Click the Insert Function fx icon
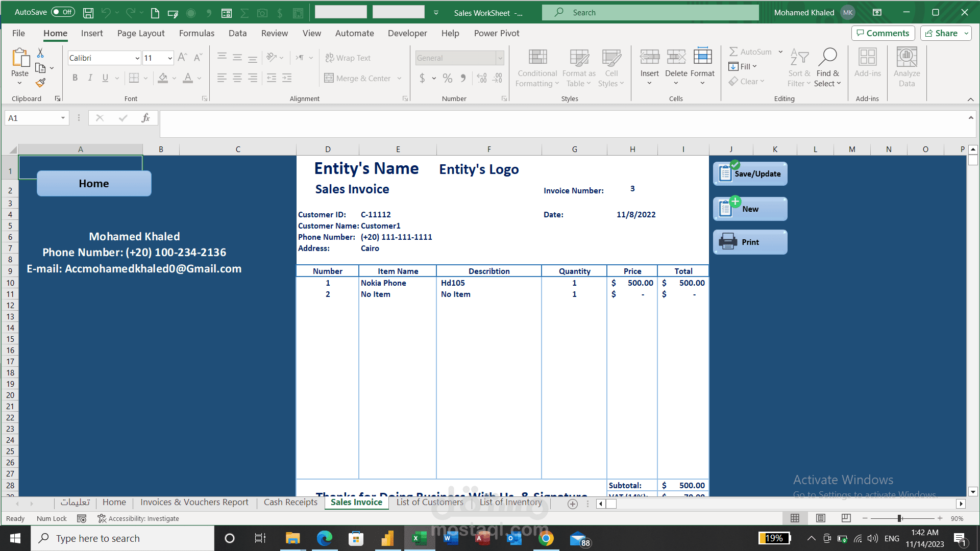The height and width of the screenshot is (551, 980). point(145,118)
